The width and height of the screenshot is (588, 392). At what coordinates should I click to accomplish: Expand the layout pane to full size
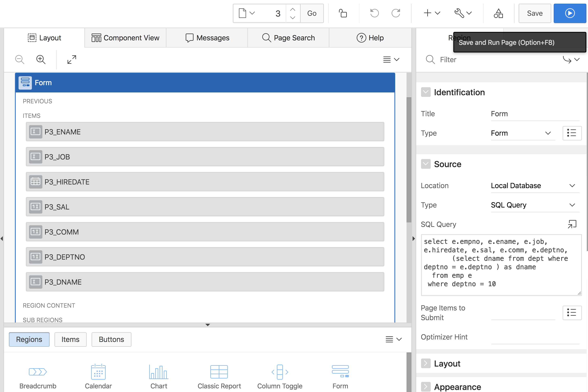coord(72,60)
